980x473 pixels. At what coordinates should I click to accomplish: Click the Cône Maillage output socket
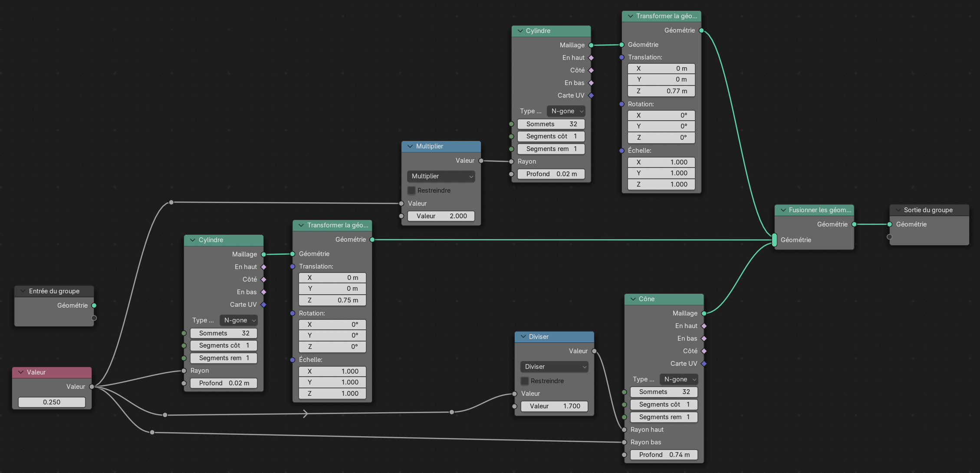click(704, 313)
